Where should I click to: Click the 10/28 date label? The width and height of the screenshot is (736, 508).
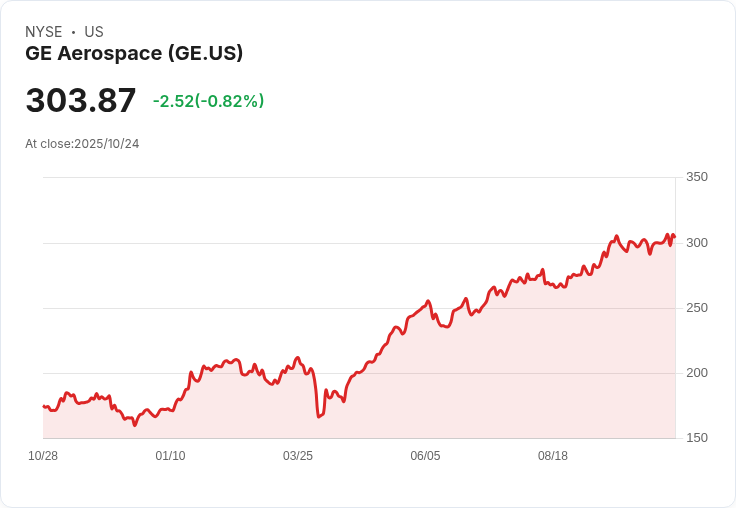click(43, 456)
